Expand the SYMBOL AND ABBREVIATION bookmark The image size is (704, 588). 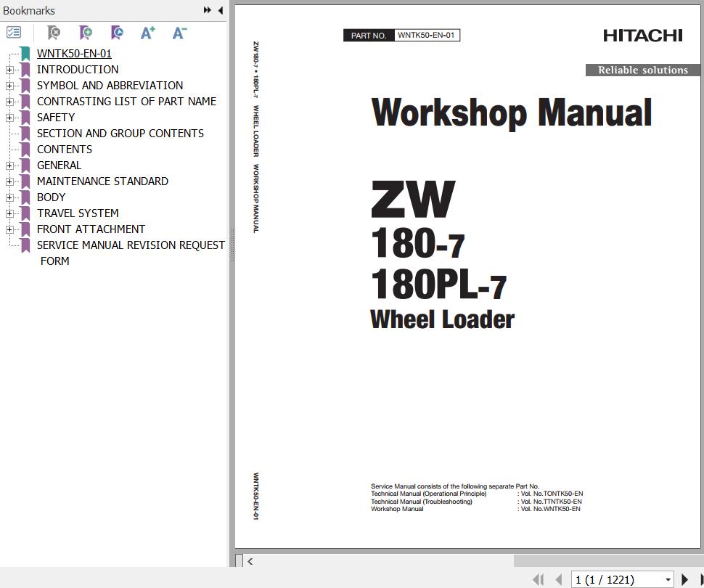point(9,86)
